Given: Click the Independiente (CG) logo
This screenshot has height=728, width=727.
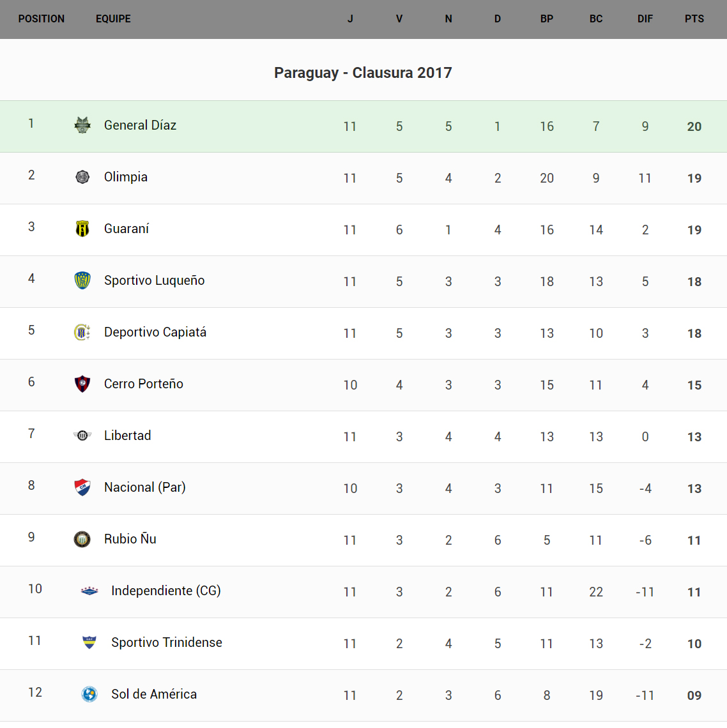Looking at the screenshot, I should (x=89, y=591).
